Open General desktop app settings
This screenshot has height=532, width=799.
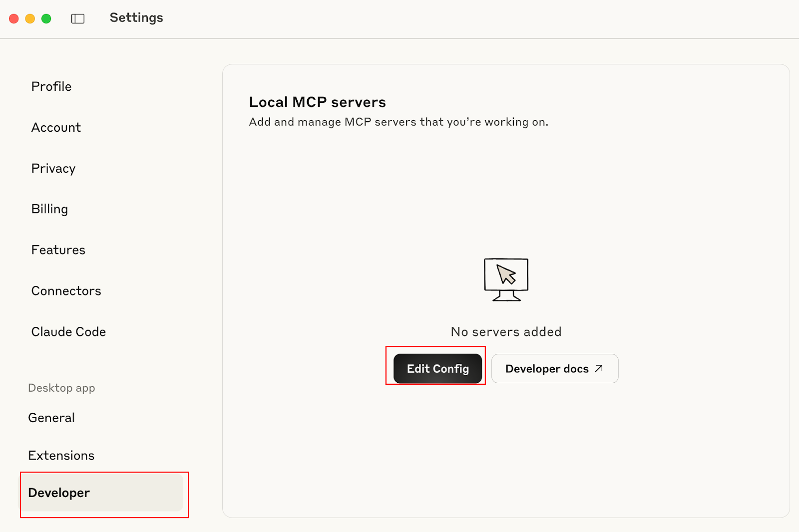51,418
